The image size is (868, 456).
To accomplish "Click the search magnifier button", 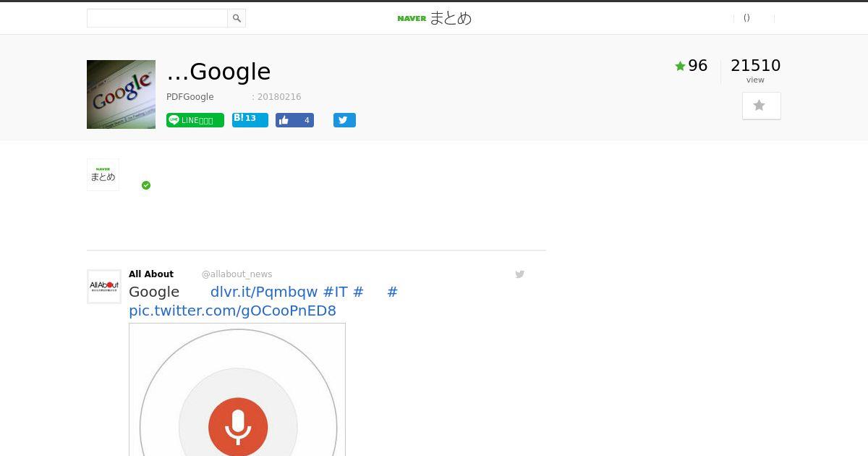I will click(237, 18).
